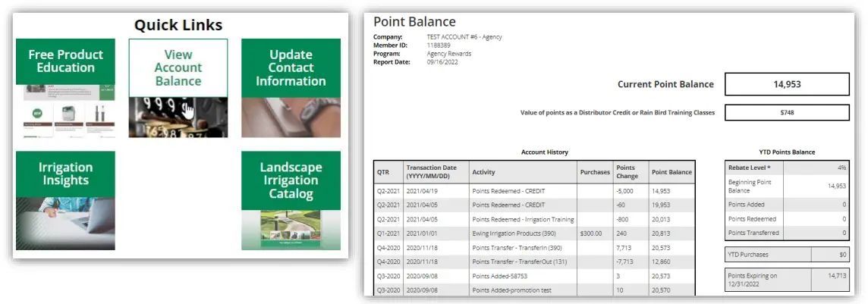
Task: Click the Agency Rewards program value
Action: click(449, 54)
